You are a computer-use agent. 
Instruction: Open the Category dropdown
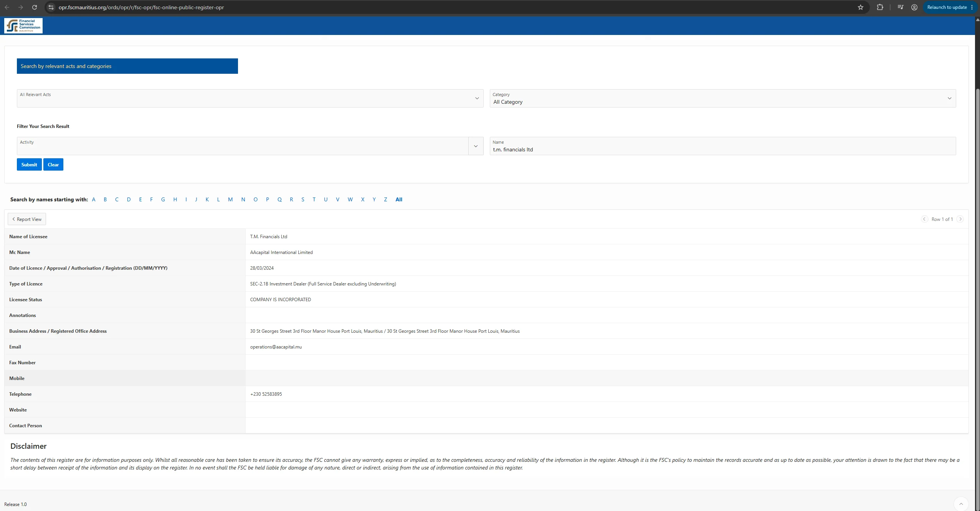tap(723, 98)
